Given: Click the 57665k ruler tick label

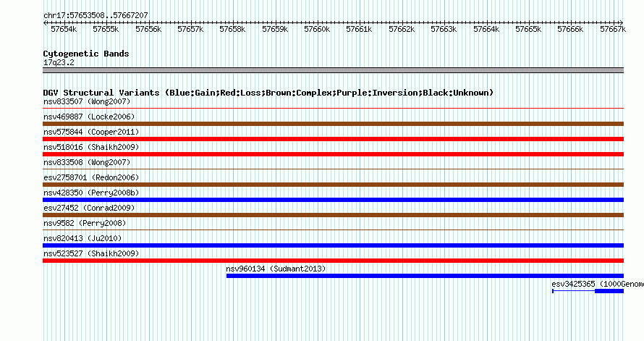Looking at the screenshot, I should pyautogui.click(x=528, y=29).
